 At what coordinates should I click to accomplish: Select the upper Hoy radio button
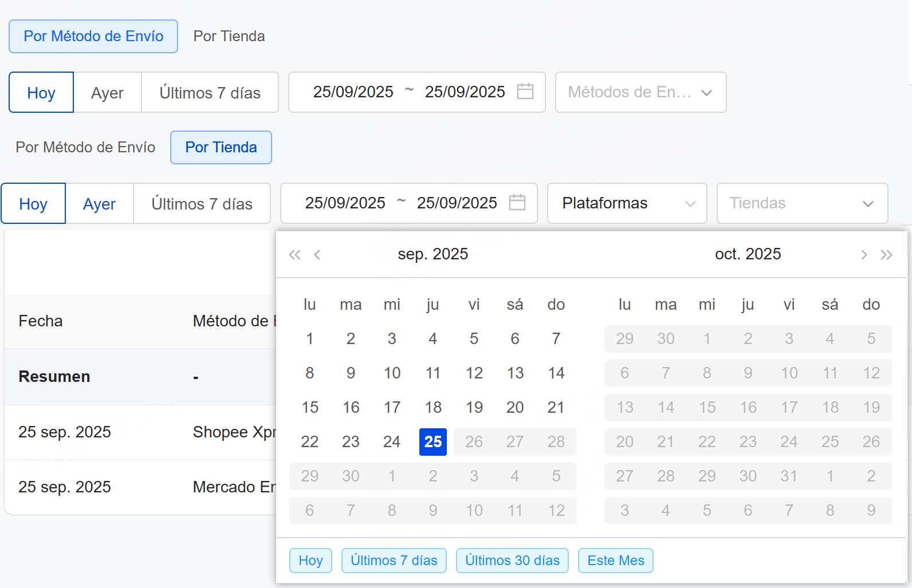click(x=41, y=93)
